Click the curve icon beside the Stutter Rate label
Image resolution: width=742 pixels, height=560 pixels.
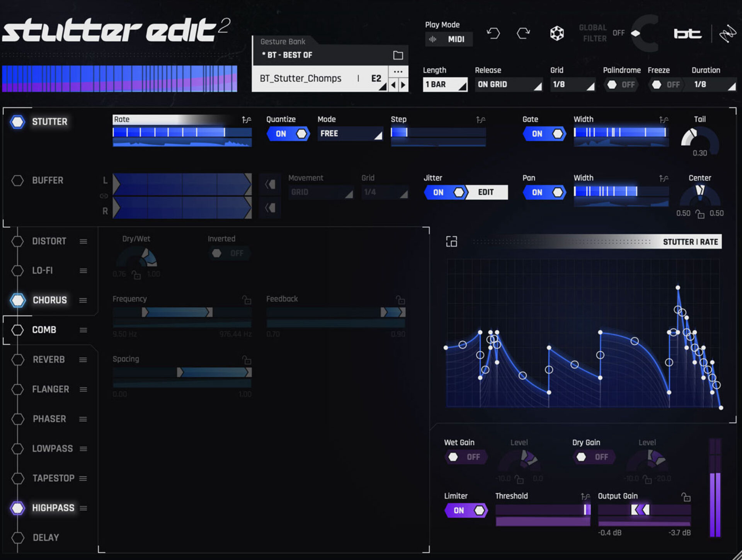[247, 120]
